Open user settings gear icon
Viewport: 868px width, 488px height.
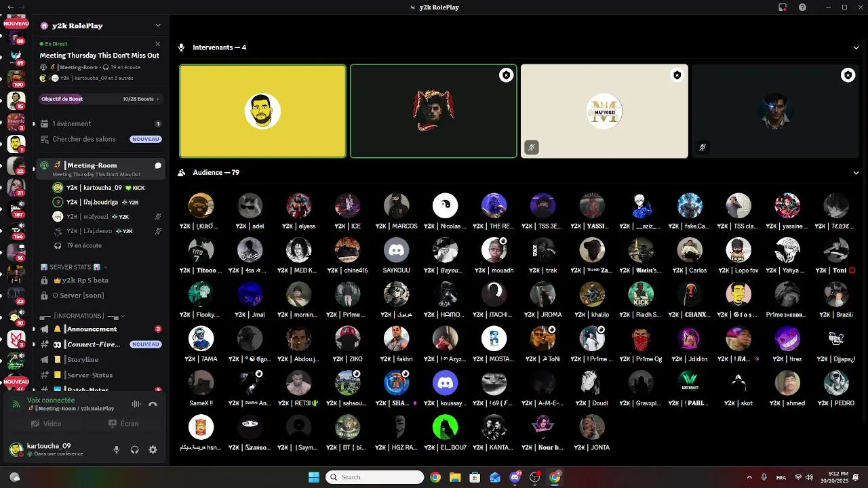click(x=153, y=450)
